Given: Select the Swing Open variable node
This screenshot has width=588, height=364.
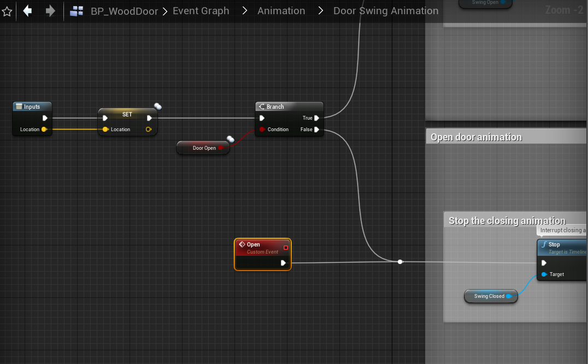Looking at the screenshot, I should [485, 3].
